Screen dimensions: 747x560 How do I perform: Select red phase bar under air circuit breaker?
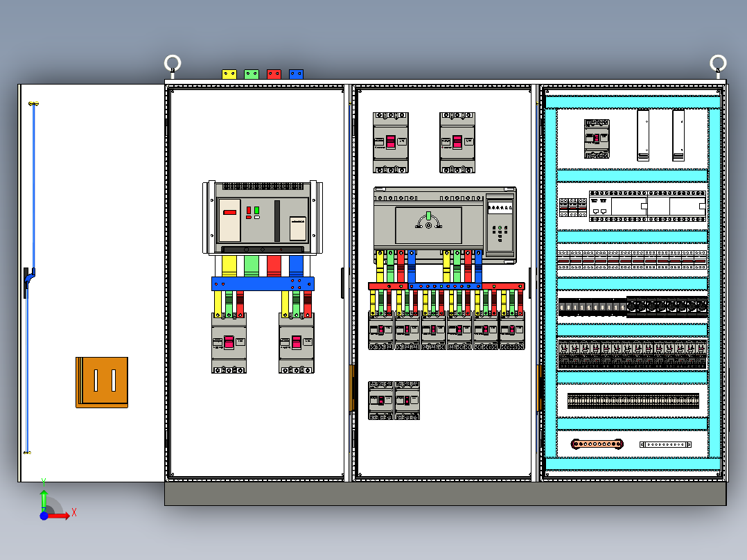tap(274, 266)
